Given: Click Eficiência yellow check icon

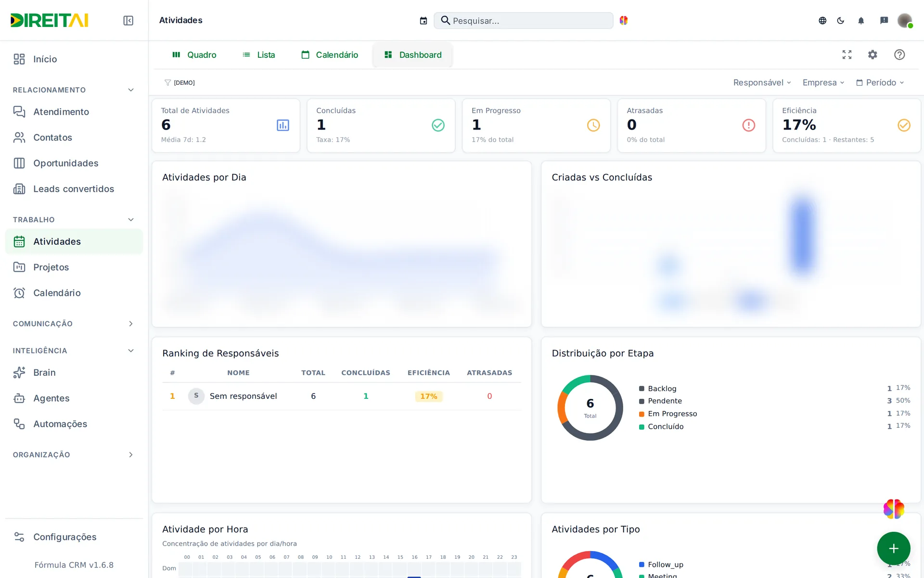Looking at the screenshot, I should pos(904,125).
